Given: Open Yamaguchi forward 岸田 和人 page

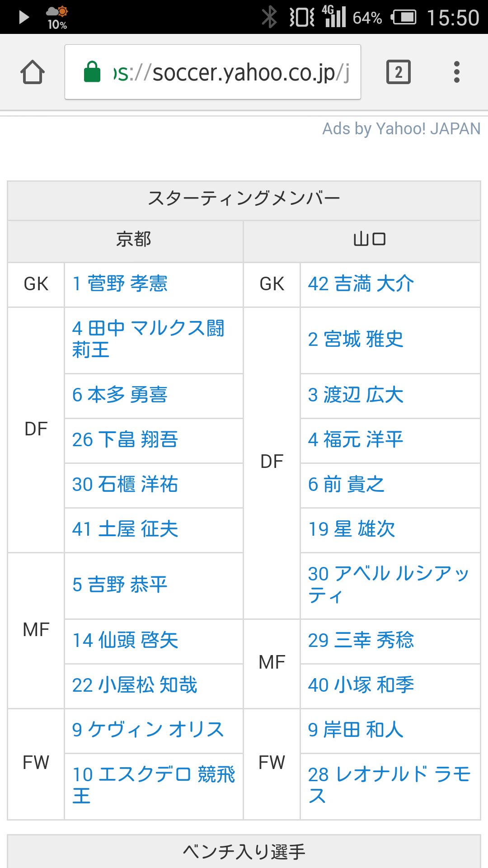Looking at the screenshot, I should pos(356,730).
